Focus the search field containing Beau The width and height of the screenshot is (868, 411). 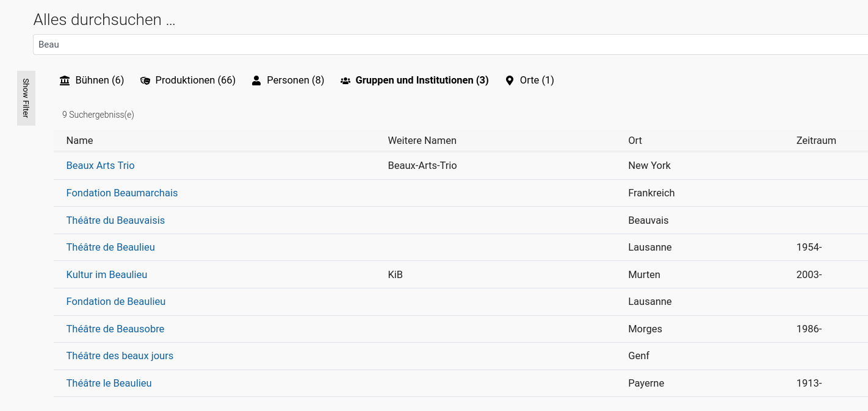[450, 45]
